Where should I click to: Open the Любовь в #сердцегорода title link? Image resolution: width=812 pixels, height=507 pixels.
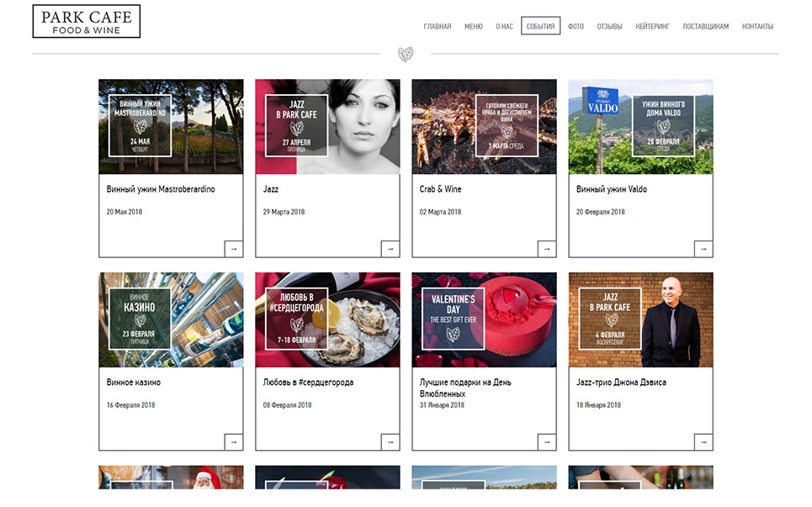[308, 383]
